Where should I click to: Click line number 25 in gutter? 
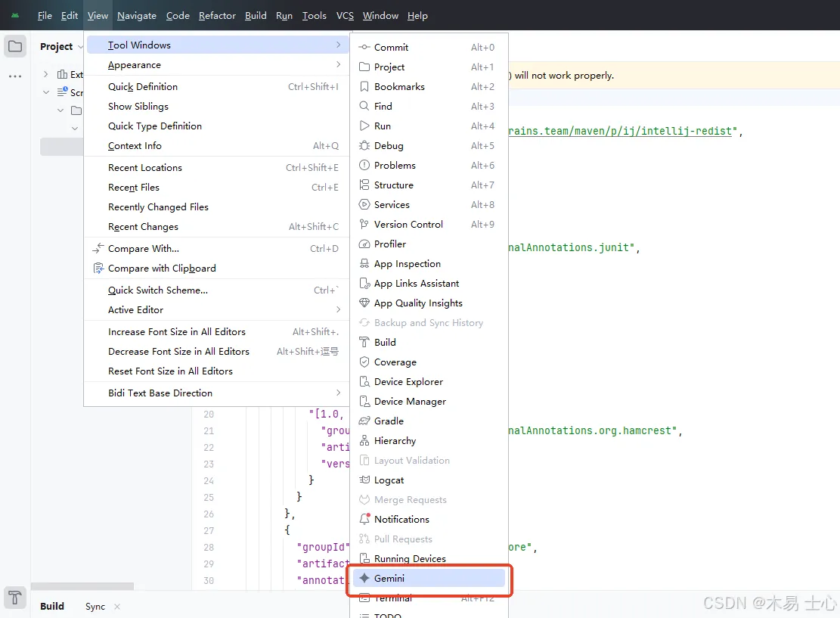point(209,498)
